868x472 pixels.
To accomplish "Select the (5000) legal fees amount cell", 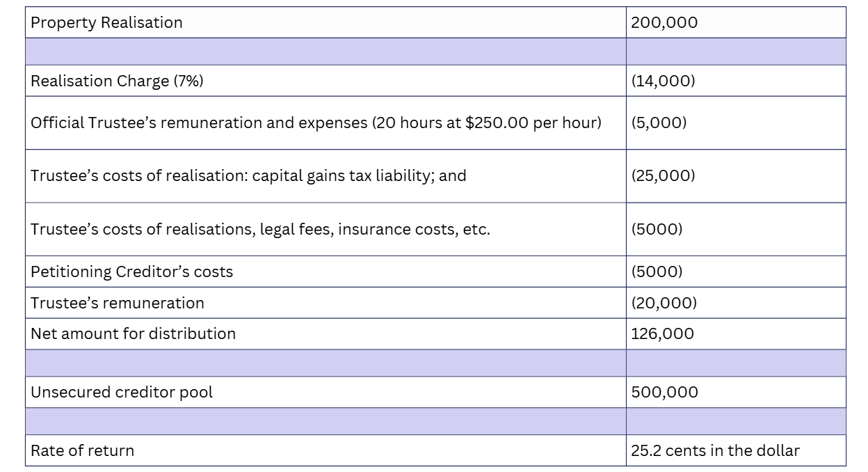I will coord(657,229).
